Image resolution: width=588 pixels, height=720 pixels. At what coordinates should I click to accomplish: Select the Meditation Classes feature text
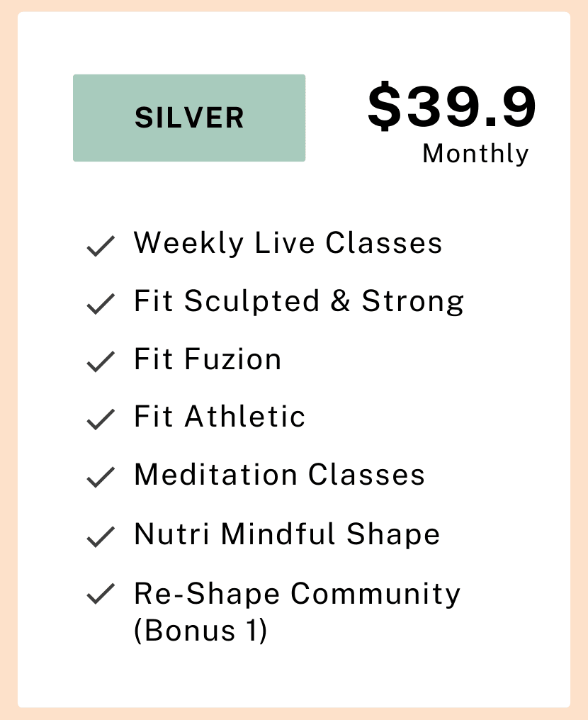[280, 474]
